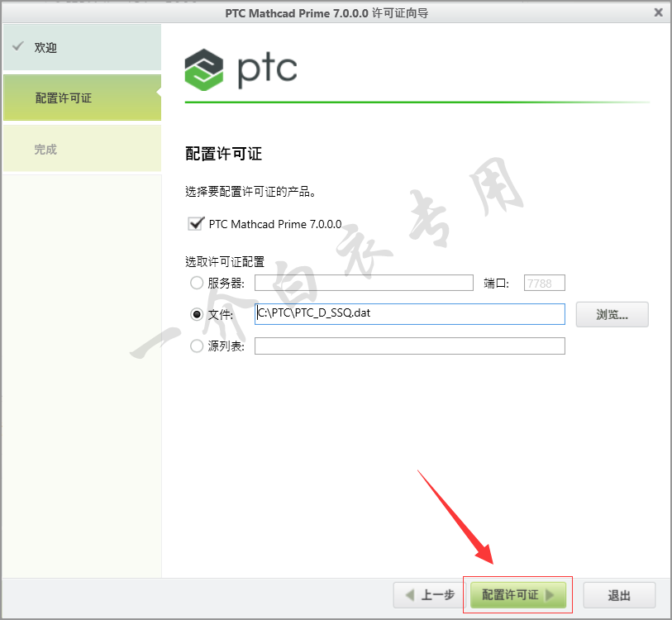Select the 完成 step in sidebar
Screen dimensions: 672x620
point(83,149)
